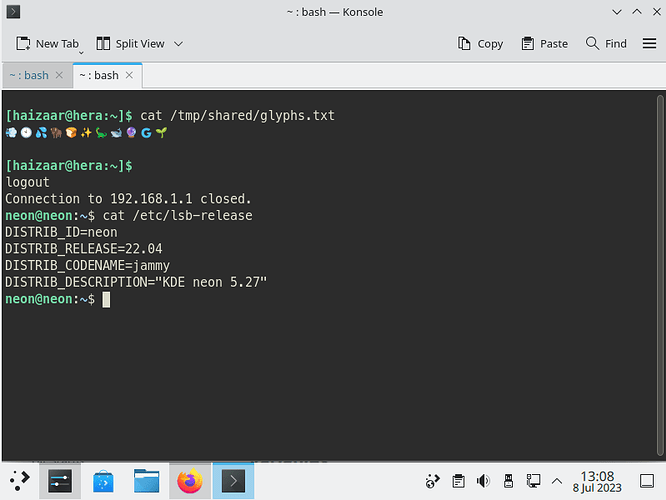Click the cat /tmp/shared/glyphs.txt command
The width and height of the screenshot is (666, 500).
(237, 116)
